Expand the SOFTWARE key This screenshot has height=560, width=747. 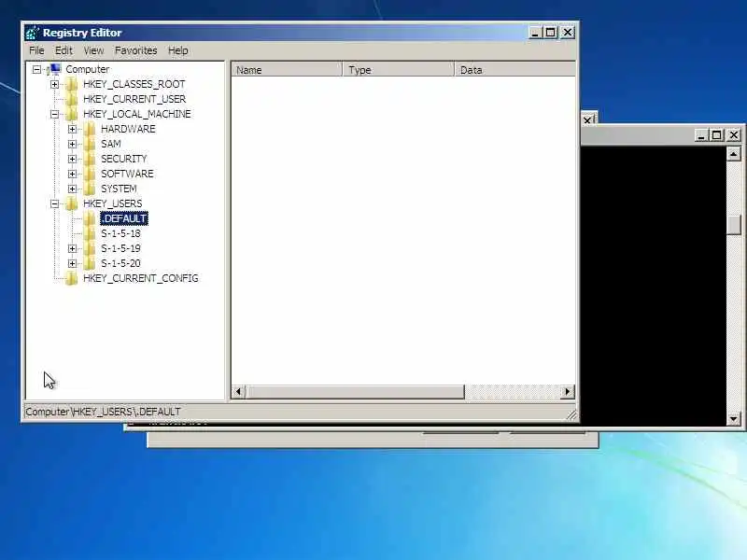[72, 174]
